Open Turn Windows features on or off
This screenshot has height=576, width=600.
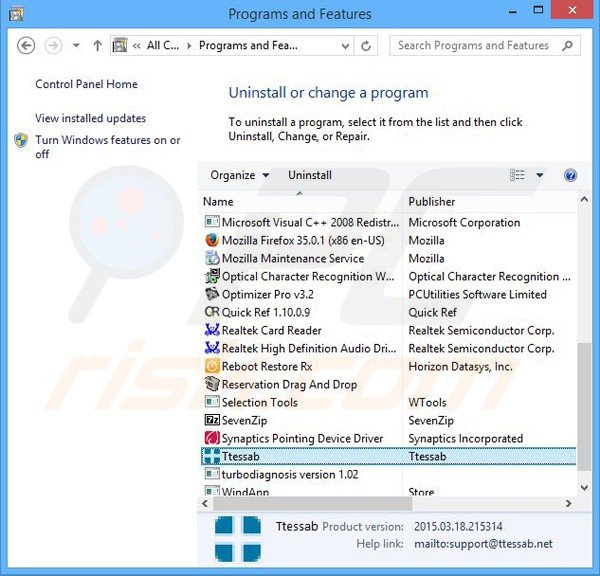[108, 147]
